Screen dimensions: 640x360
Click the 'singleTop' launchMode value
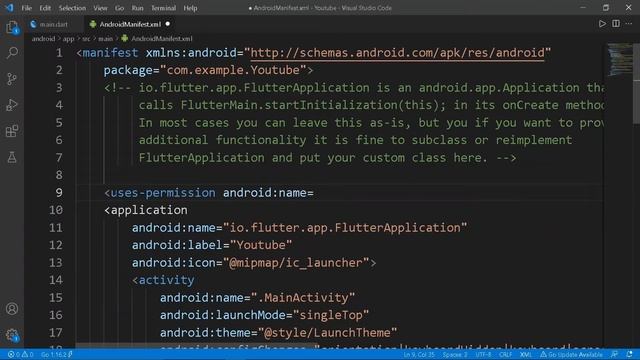pos(331,315)
